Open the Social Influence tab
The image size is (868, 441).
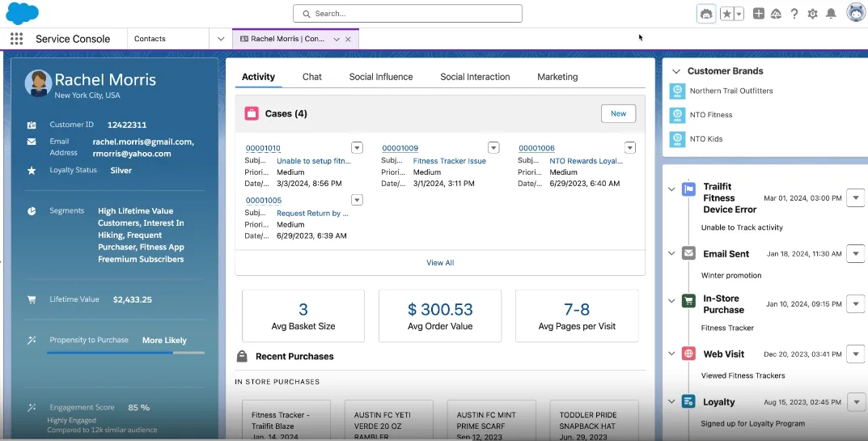coord(381,77)
